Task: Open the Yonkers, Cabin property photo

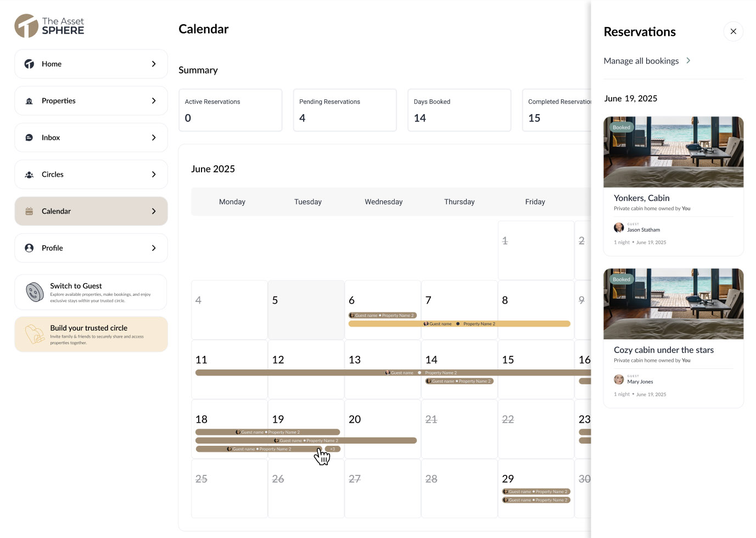Action: click(x=673, y=152)
